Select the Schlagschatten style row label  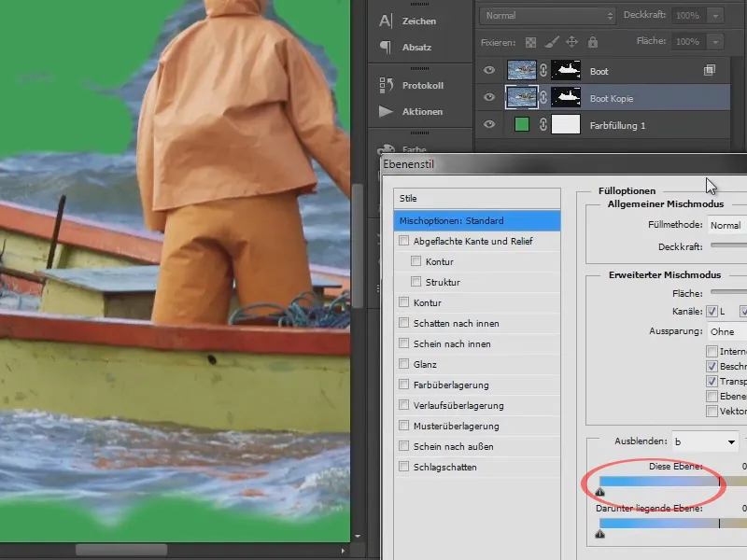(445, 468)
